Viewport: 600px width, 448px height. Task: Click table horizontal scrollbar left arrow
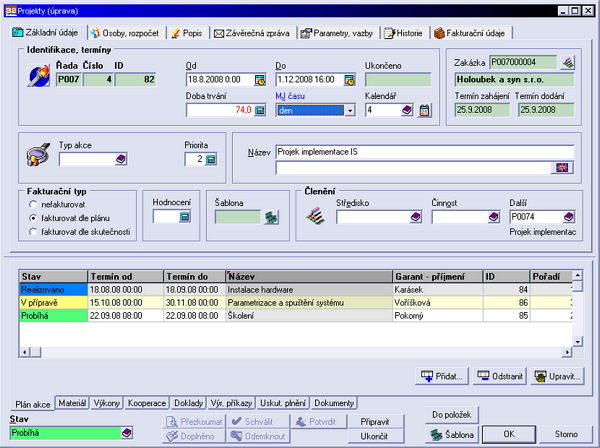[25, 352]
